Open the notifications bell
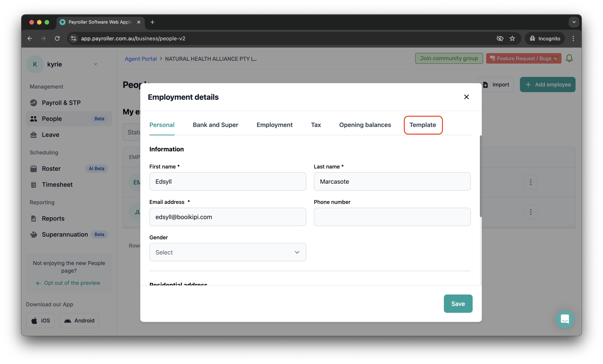 (x=569, y=58)
